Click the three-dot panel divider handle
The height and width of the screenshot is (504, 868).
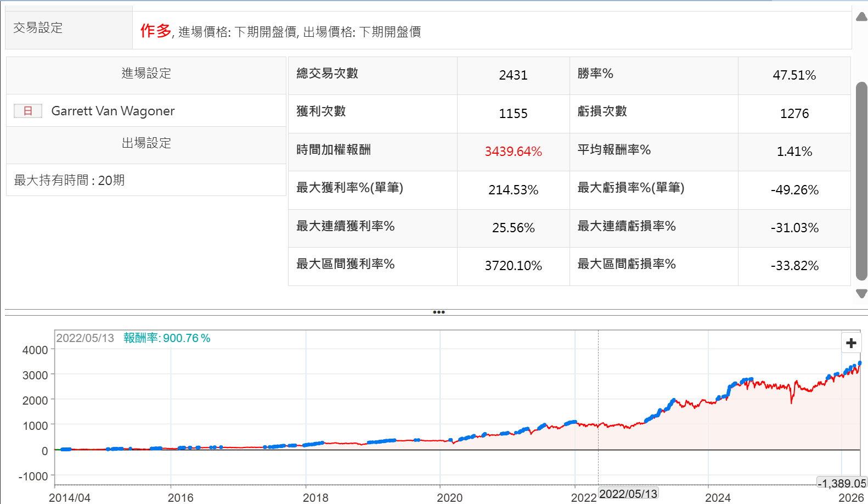click(438, 312)
